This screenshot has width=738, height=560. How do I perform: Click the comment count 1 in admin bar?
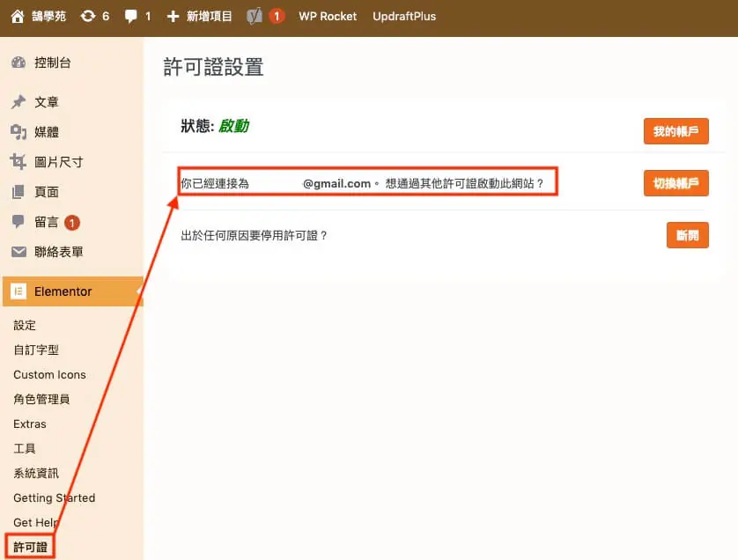tap(148, 17)
